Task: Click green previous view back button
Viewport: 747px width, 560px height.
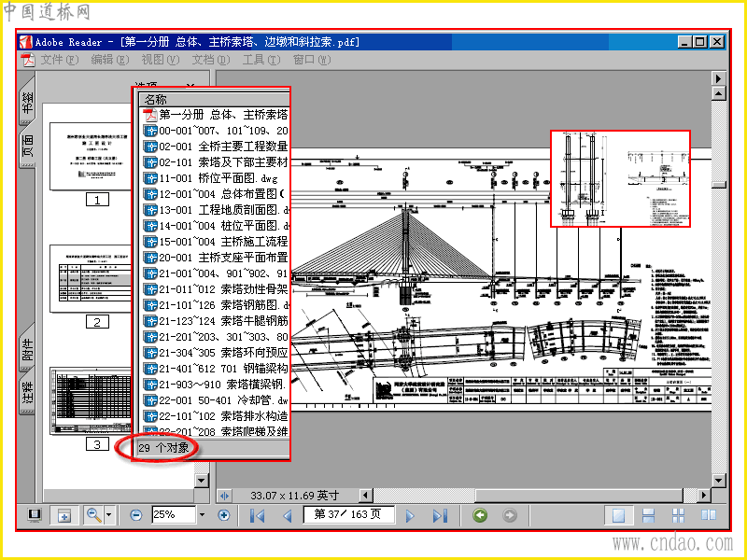Action: click(x=480, y=515)
